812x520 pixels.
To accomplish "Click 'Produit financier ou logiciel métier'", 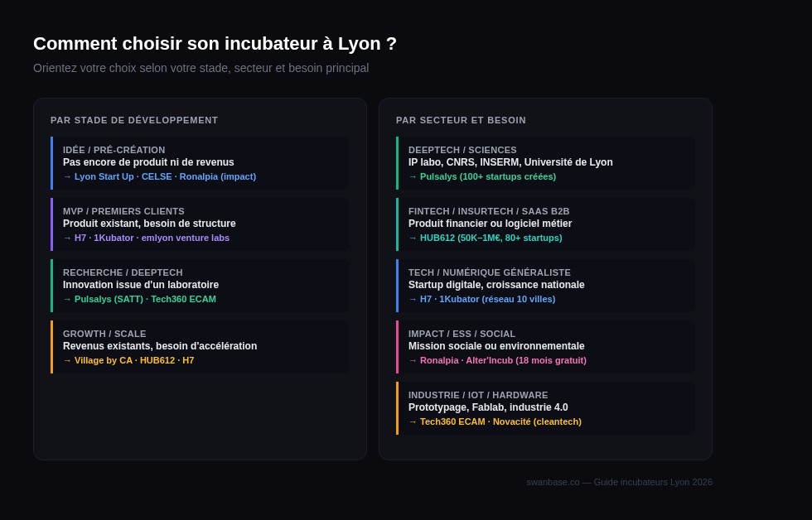I will pyautogui.click(x=490, y=224).
